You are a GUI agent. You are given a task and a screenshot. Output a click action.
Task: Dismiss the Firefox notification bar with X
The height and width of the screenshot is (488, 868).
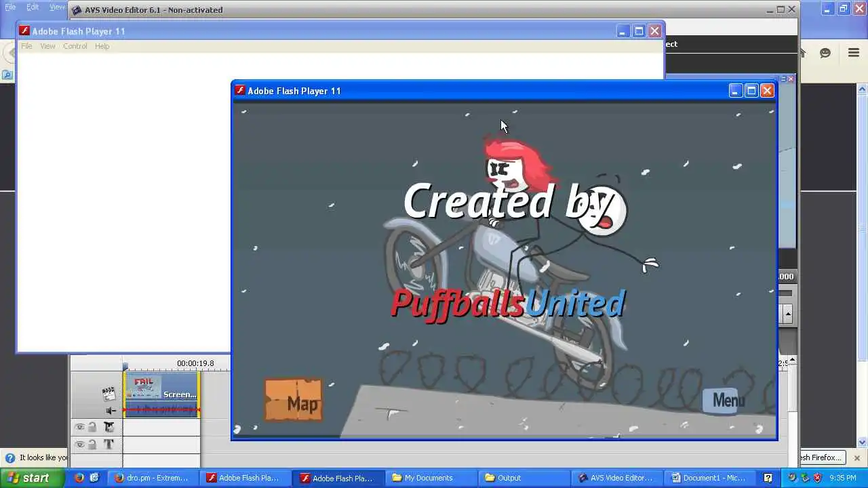pos(856,457)
